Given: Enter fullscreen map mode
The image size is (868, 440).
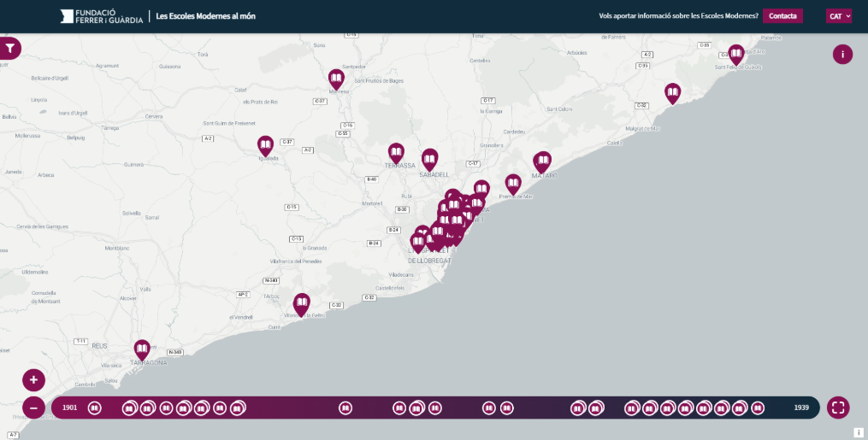Looking at the screenshot, I should pyautogui.click(x=838, y=408).
